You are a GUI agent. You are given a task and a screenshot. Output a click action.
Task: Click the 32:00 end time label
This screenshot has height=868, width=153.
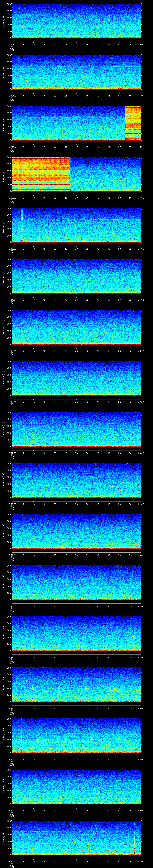click(141, 147)
